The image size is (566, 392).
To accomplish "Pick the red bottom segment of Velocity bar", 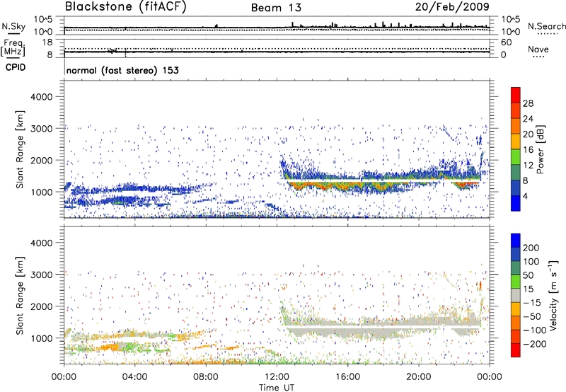I will point(516,350).
